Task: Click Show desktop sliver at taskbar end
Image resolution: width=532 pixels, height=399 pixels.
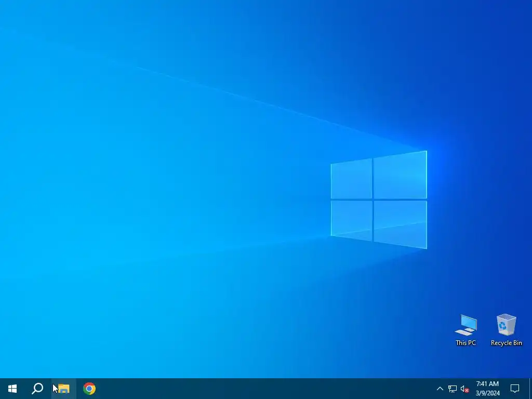Action: coord(530,389)
